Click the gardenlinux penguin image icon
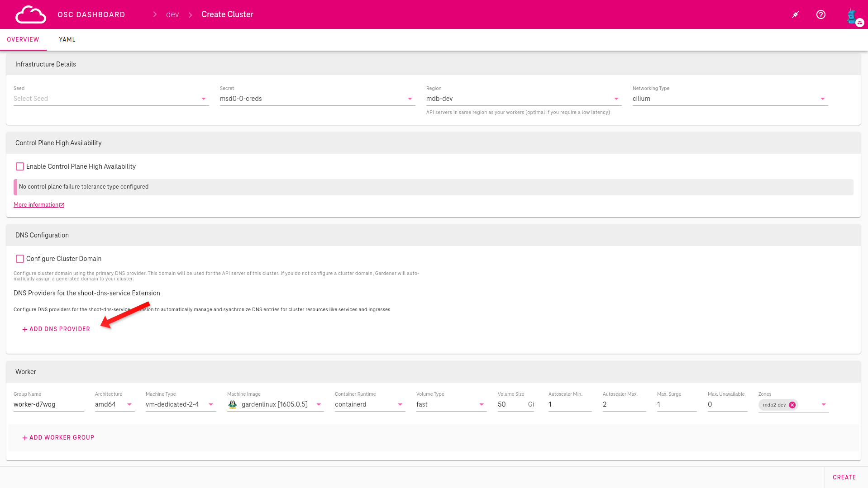868x488 pixels. point(233,404)
